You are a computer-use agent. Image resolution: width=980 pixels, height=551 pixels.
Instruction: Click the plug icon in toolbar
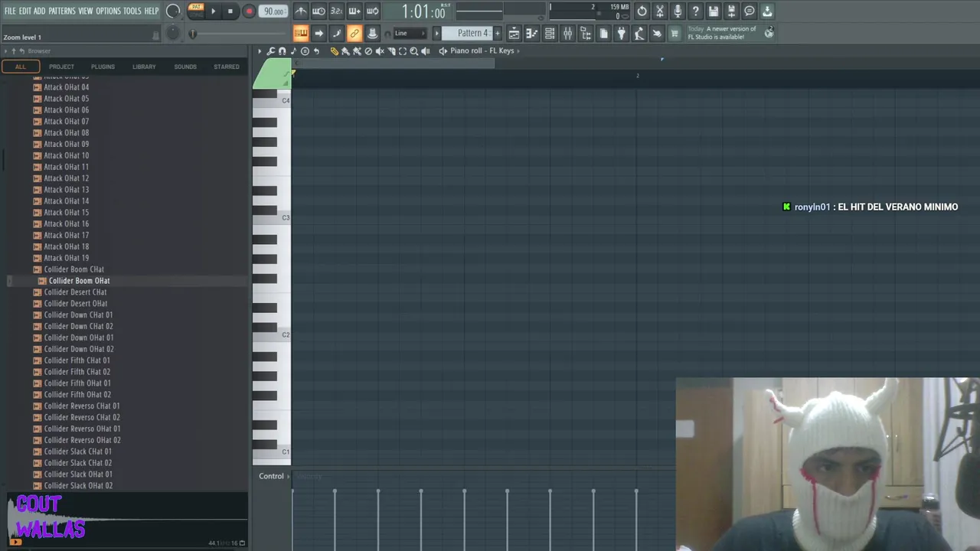pos(621,34)
